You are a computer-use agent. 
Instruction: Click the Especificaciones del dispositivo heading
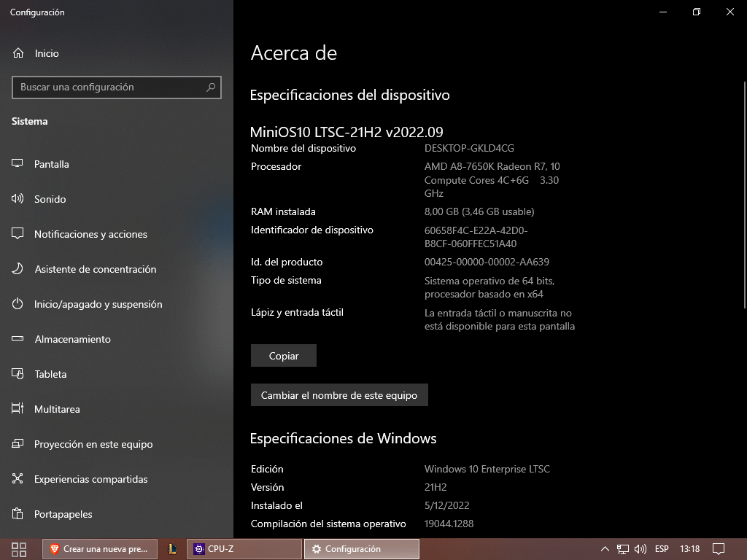349,95
